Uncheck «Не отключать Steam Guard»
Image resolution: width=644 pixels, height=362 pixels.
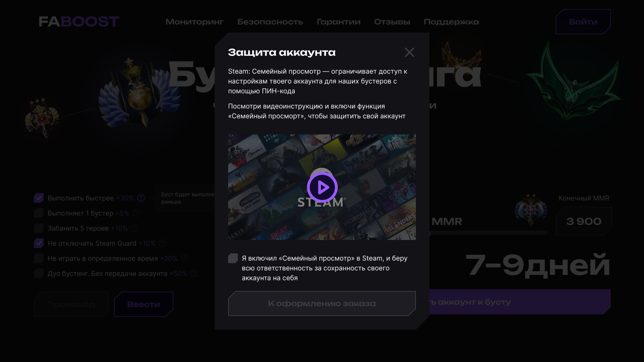39,244
